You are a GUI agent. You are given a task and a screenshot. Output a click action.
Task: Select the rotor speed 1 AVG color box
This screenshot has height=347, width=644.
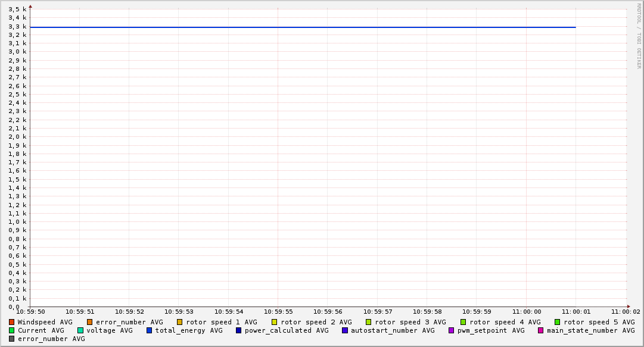coord(180,322)
